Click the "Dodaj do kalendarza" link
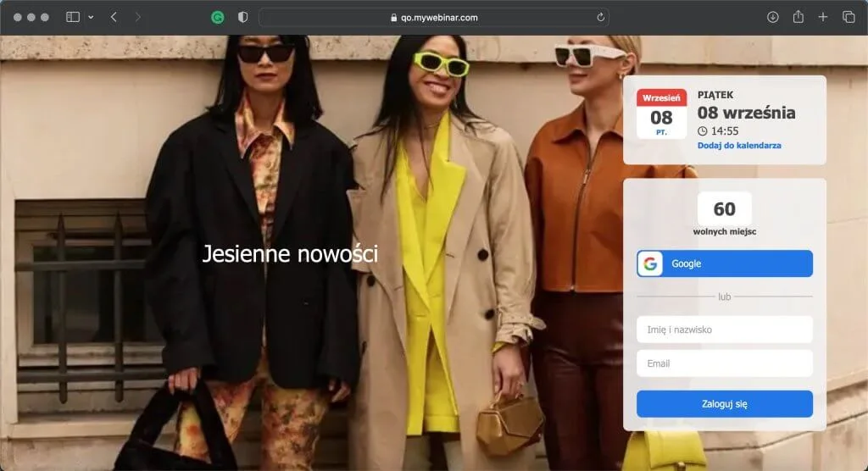Viewport: 868px width, 471px height. coord(739,146)
